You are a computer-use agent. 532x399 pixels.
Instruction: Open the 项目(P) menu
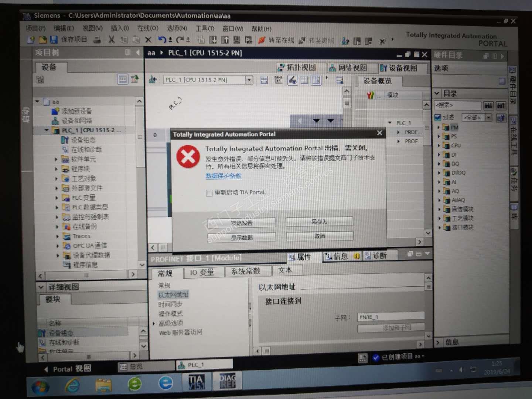click(x=35, y=28)
